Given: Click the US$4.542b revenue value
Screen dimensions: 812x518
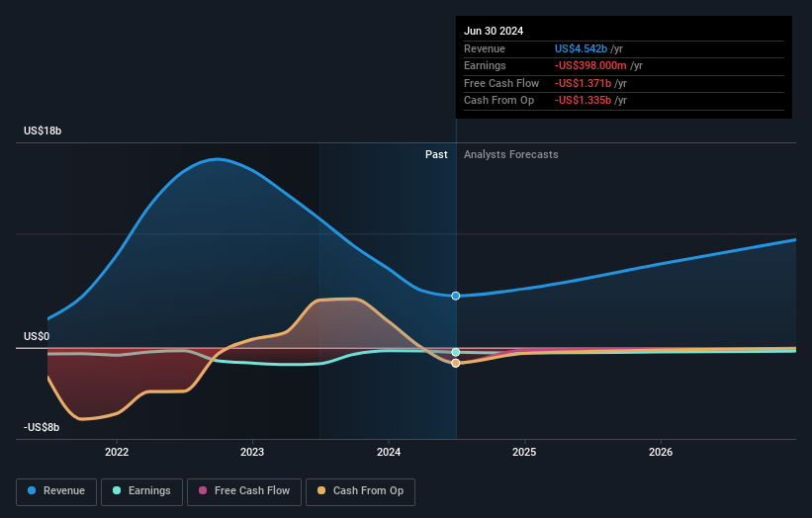Looking at the screenshot, I should [581, 48].
